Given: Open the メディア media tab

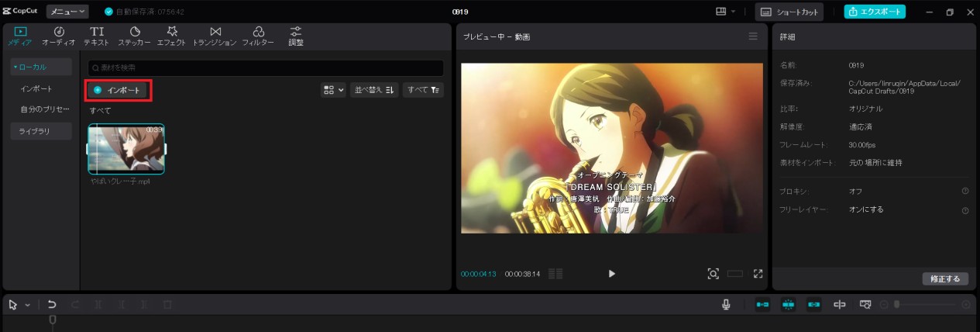Looking at the screenshot, I should pyautogui.click(x=20, y=36).
